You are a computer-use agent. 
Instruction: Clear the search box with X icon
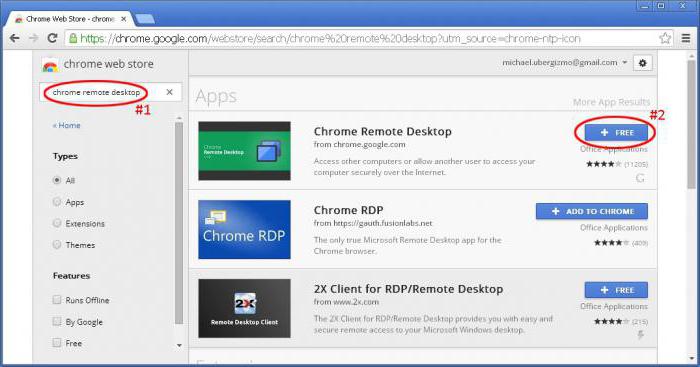click(169, 92)
